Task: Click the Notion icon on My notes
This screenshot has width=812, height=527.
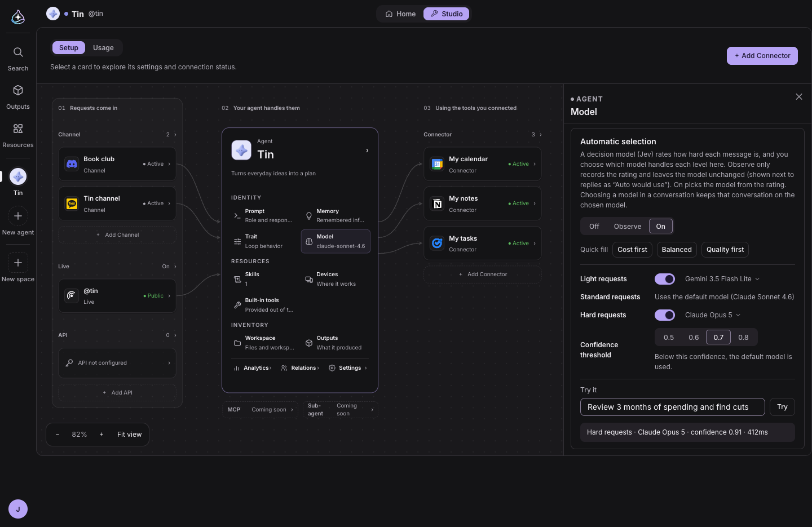Action: click(x=437, y=203)
